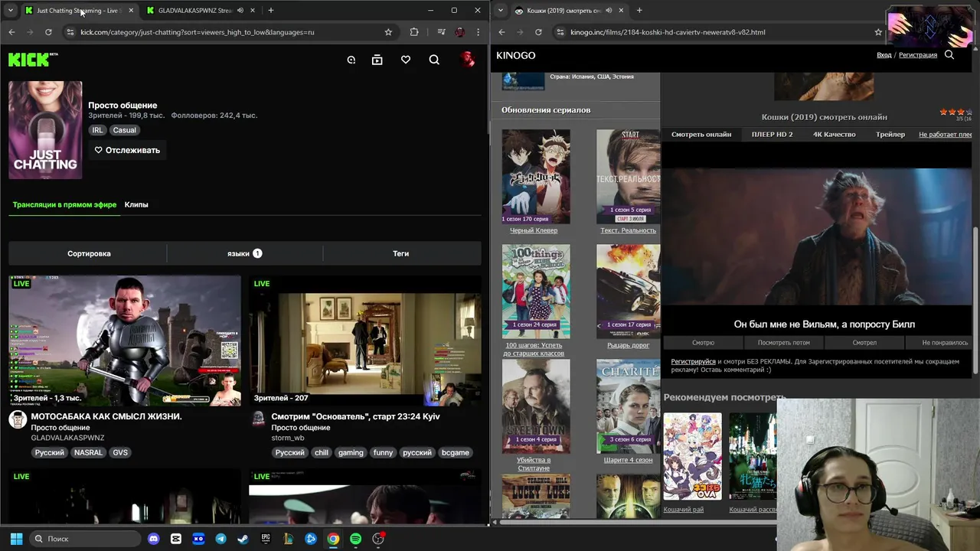Open the языки language filter
980x551 pixels.
click(245, 253)
